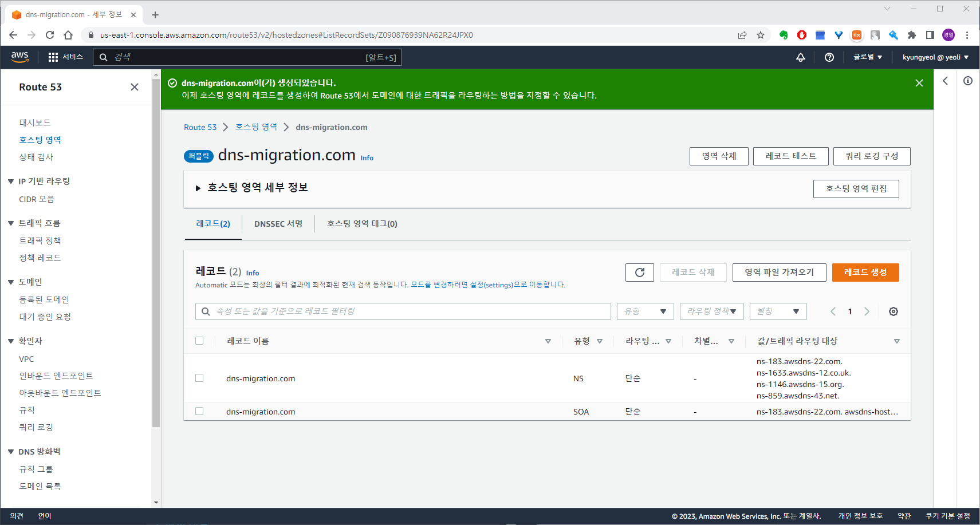
Task: Open a new browser tab
Action: [x=155, y=15]
